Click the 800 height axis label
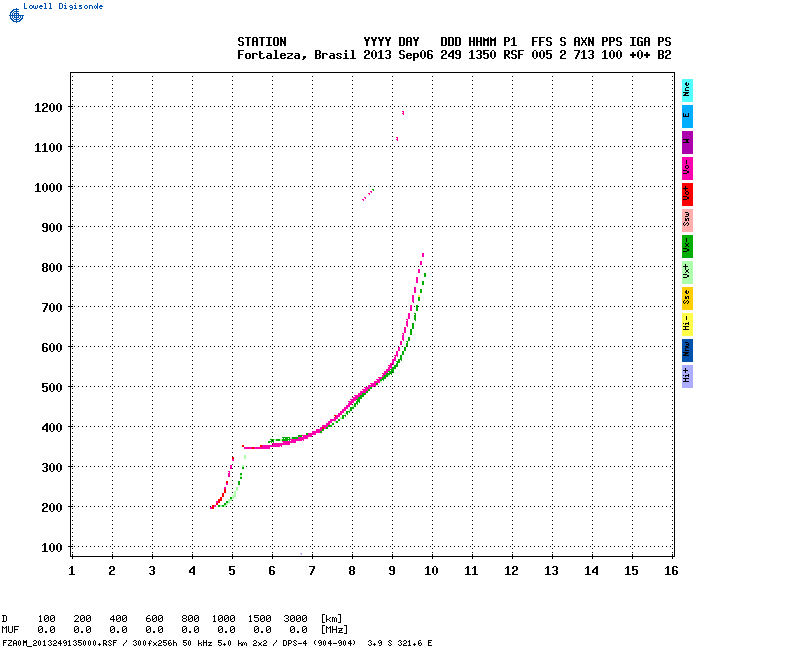 52,268
